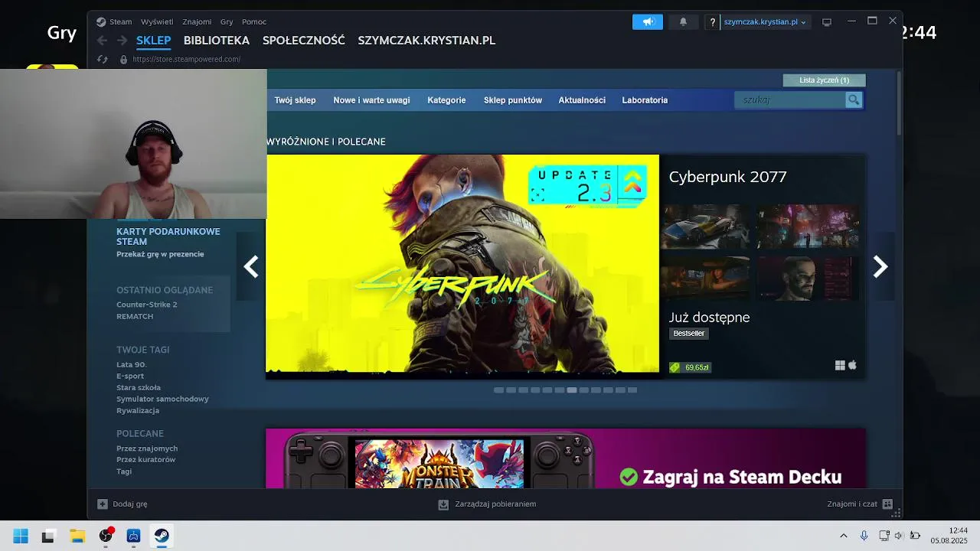
Task: Click the search magnifier button
Action: click(x=853, y=99)
